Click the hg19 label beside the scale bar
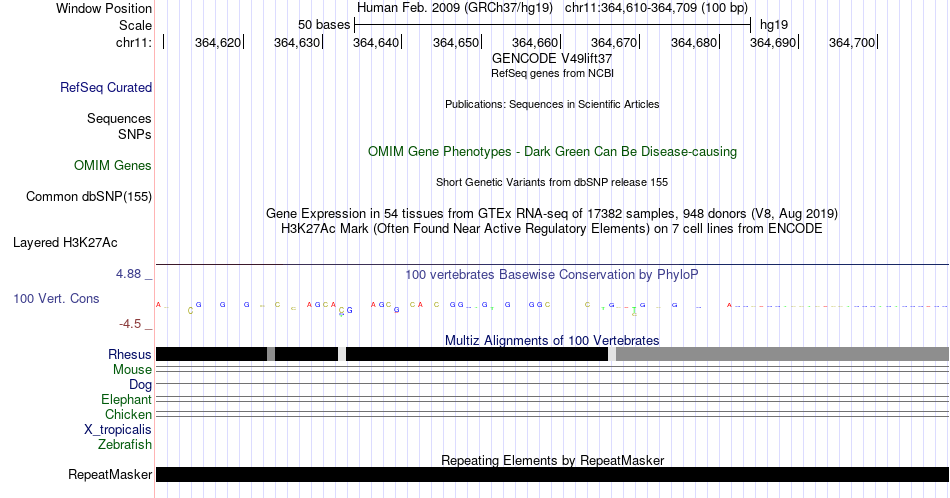 coord(774,25)
